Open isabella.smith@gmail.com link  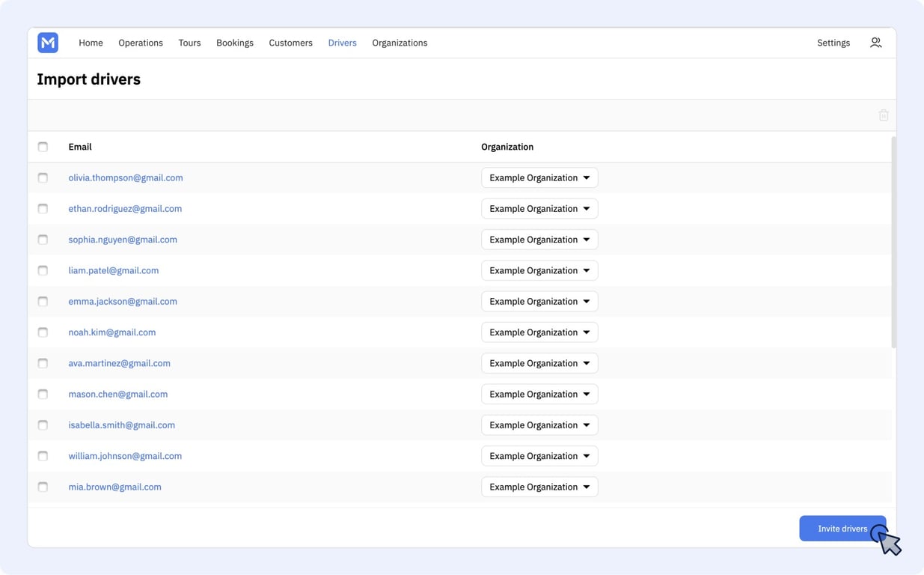pyautogui.click(x=122, y=425)
